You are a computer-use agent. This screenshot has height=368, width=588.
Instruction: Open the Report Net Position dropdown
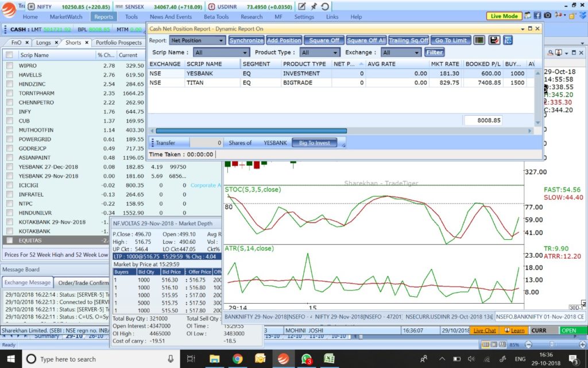(198, 40)
